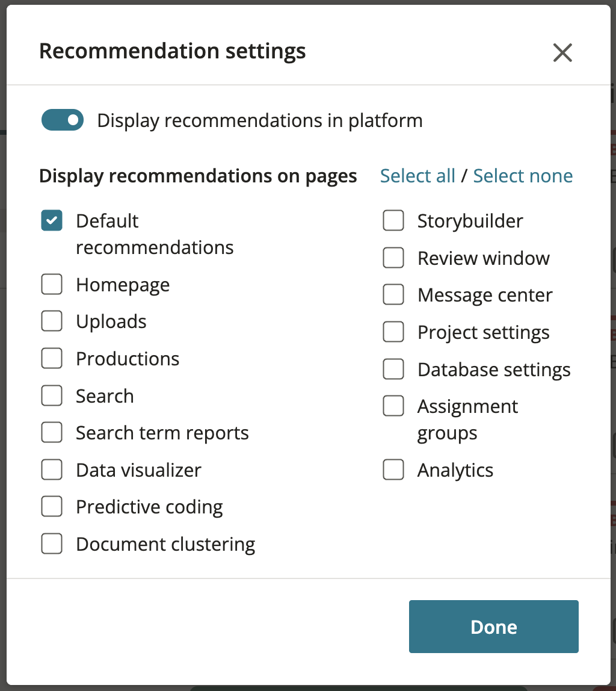Confirm settings with the Done button

point(493,626)
